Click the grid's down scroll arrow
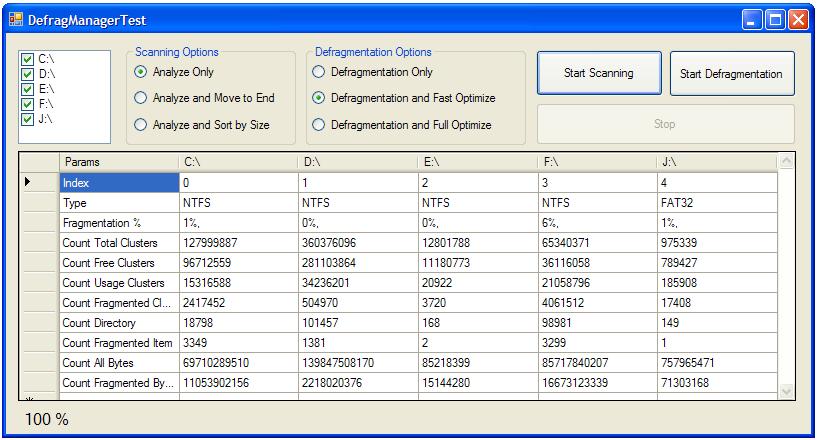Viewport: 818px width, 440px height. click(x=786, y=391)
